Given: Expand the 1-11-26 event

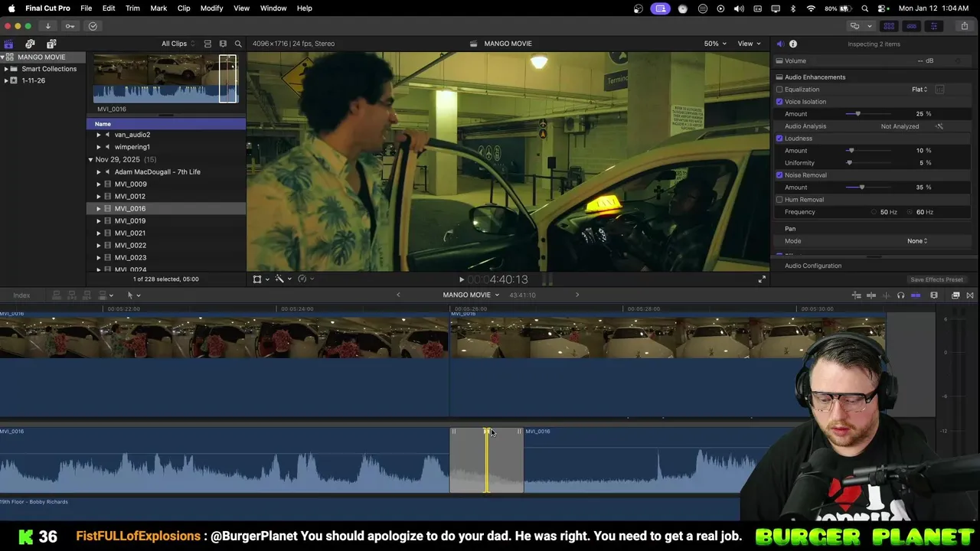Looking at the screenshot, I should [6, 80].
